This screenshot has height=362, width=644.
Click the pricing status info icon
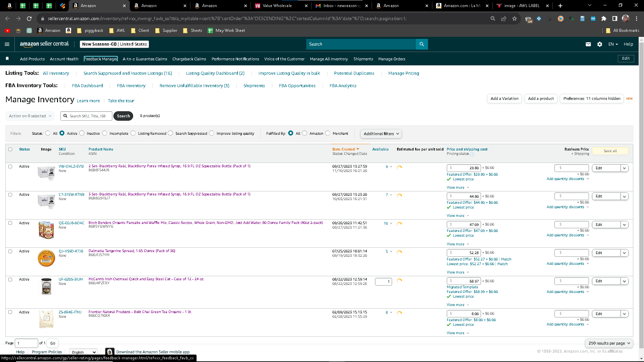[x=472, y=154]
